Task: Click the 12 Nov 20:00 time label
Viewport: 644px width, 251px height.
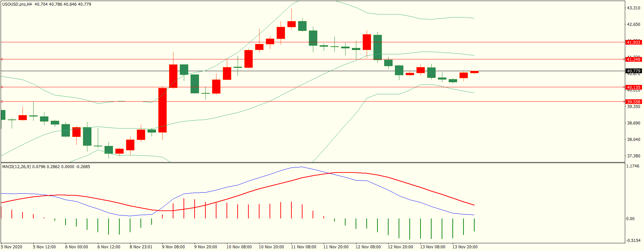Action: [400, 247]
